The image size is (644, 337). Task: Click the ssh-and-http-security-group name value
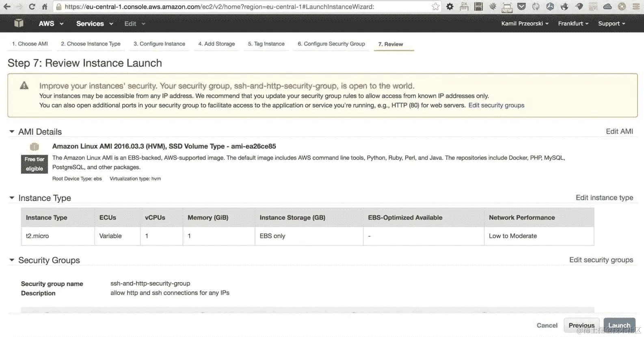point(150,283)
